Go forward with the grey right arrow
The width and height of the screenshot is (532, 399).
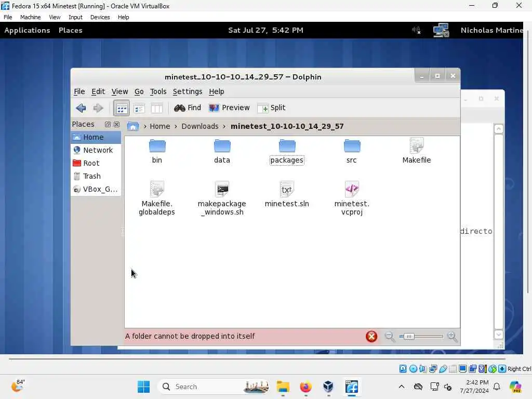point(98,108)
